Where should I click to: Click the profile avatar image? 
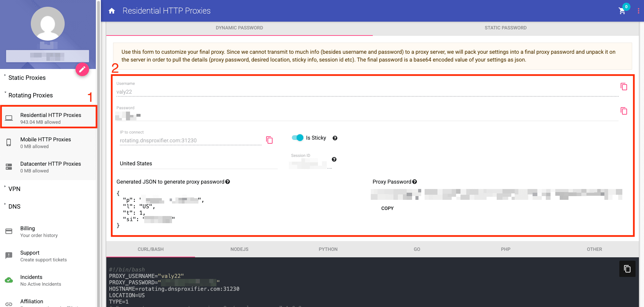[48, 24]
